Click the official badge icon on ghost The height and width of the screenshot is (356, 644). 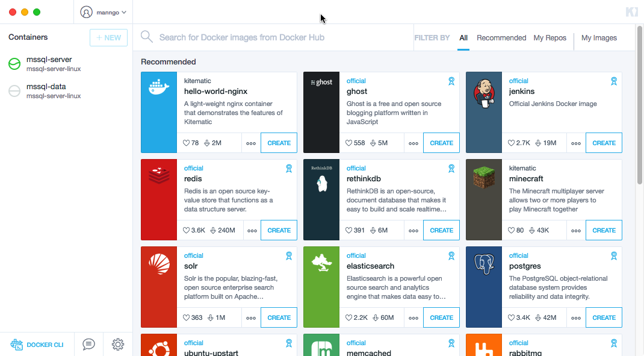pos(451,81)
